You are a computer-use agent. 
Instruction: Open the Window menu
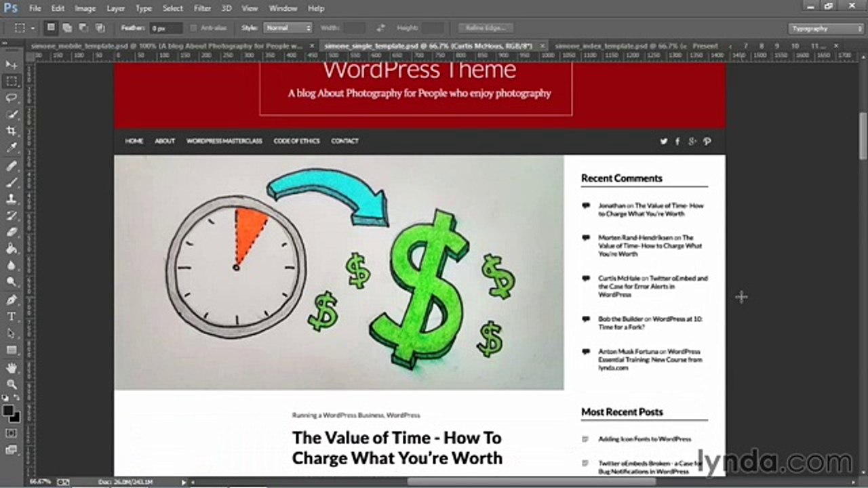tap(283, 8)
